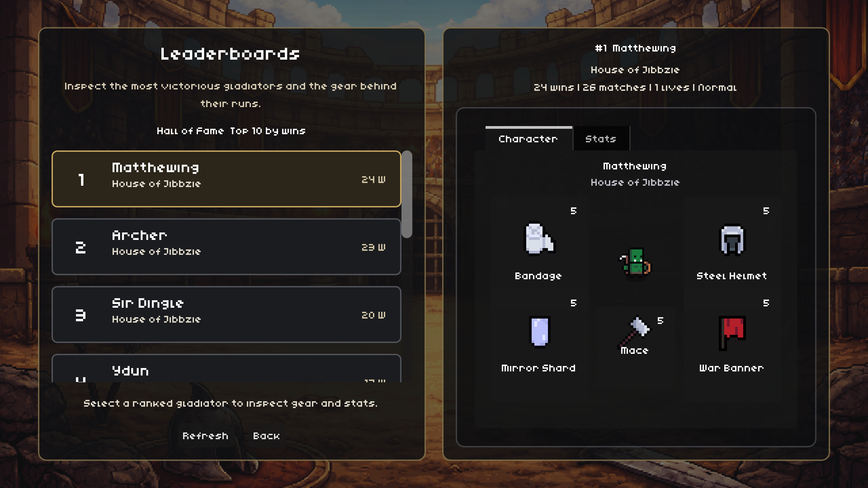Select rank 1 gladiator Matthewing

[226, 179]
